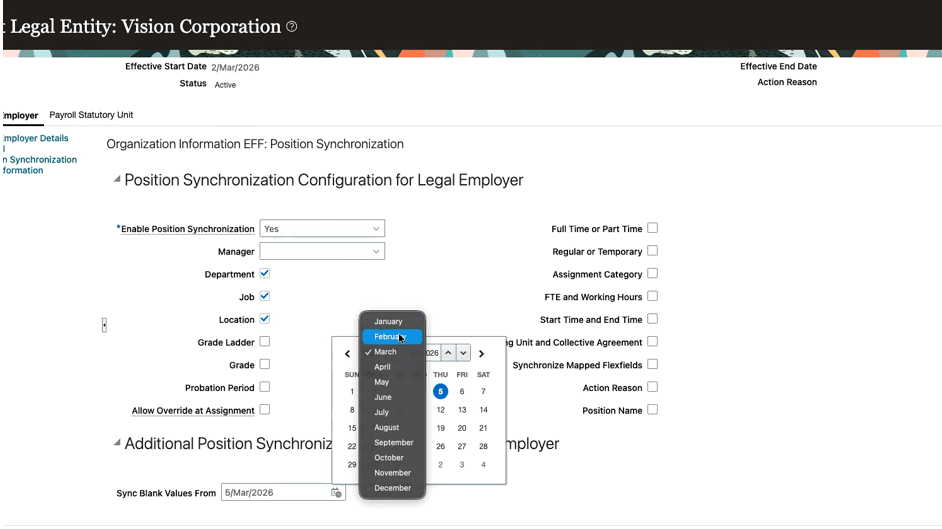Image resolution: width=942 pixels, height=529 pixels.
Task: Select day 28 in the calendar
Action: [484, 446]
